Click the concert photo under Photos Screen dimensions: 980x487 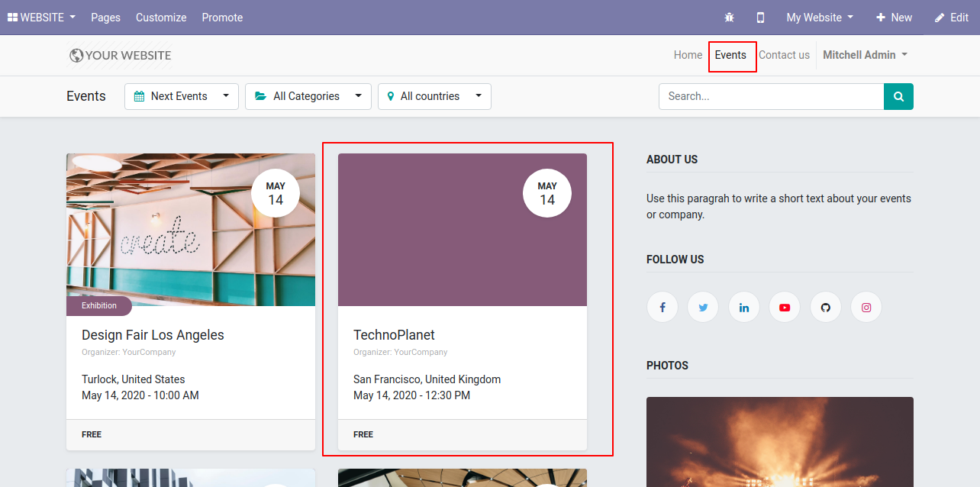(x=780, y=442)
